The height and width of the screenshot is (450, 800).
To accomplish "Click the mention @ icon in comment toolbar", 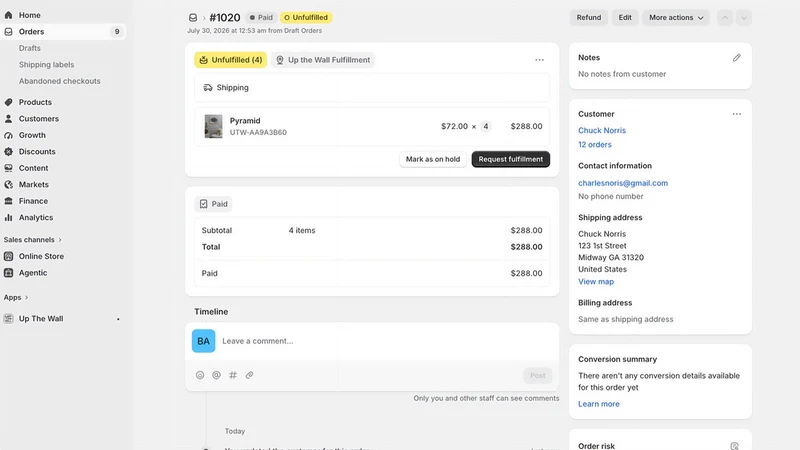I will pyautogui.click(x=216, y=375).
